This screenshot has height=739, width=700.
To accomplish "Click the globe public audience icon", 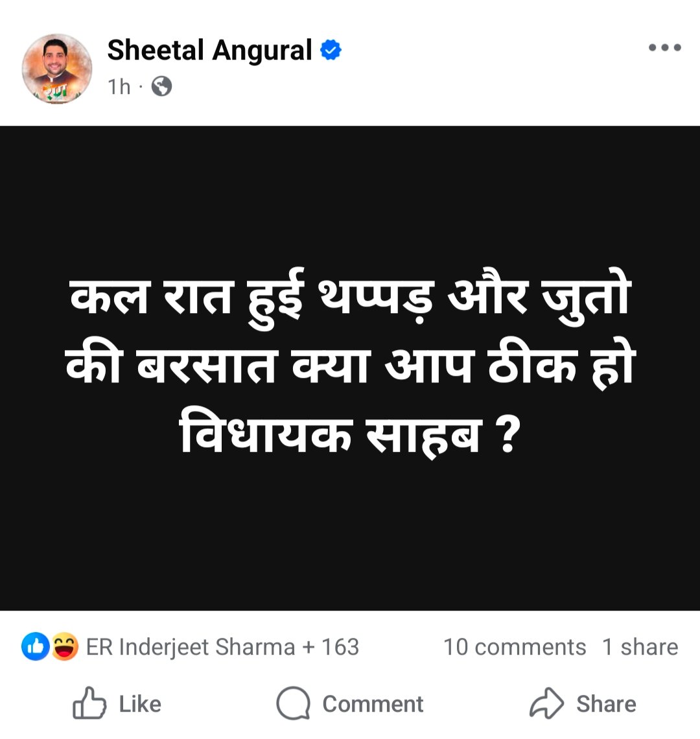I will click(161, 87).
